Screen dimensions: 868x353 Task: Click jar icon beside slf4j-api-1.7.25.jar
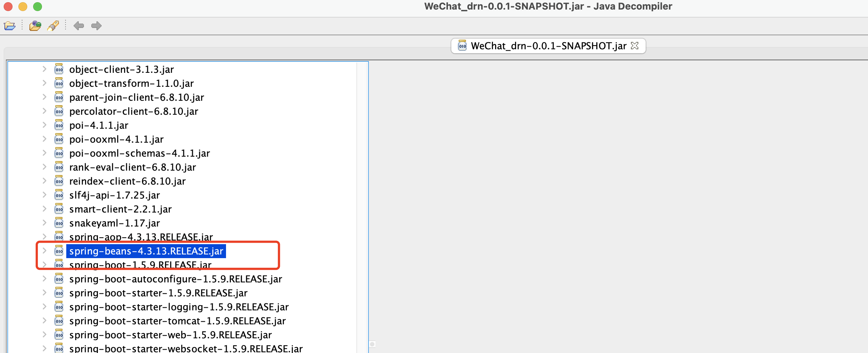tap(59, 195)
